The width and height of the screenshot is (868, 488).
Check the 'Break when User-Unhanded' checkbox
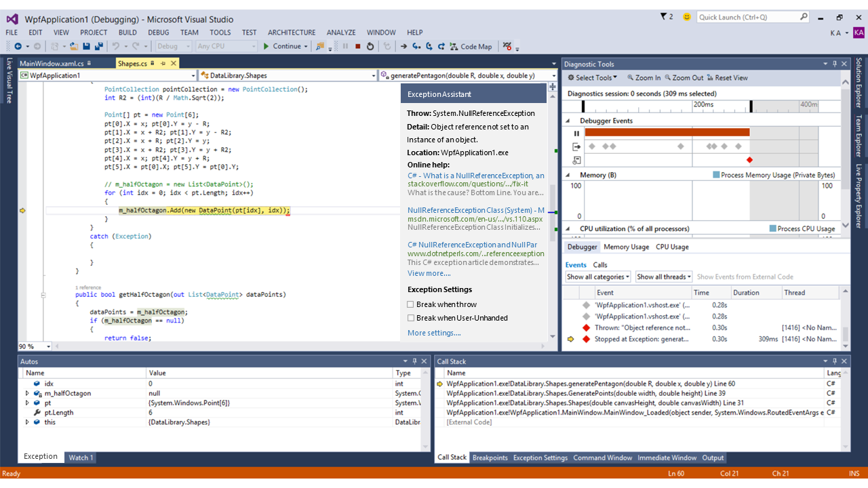tap(410, 318)
